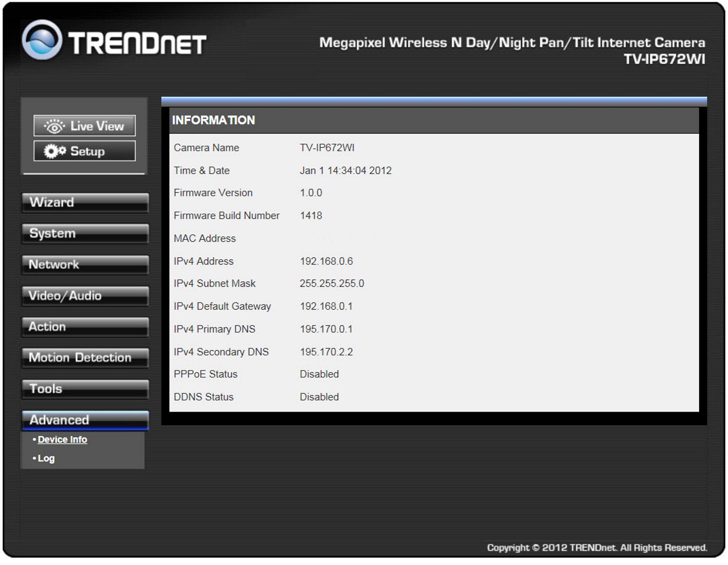This screenshot has width=728, height=565.
Task: Click the PPPoE Status label
Action: tap(206, 374)
